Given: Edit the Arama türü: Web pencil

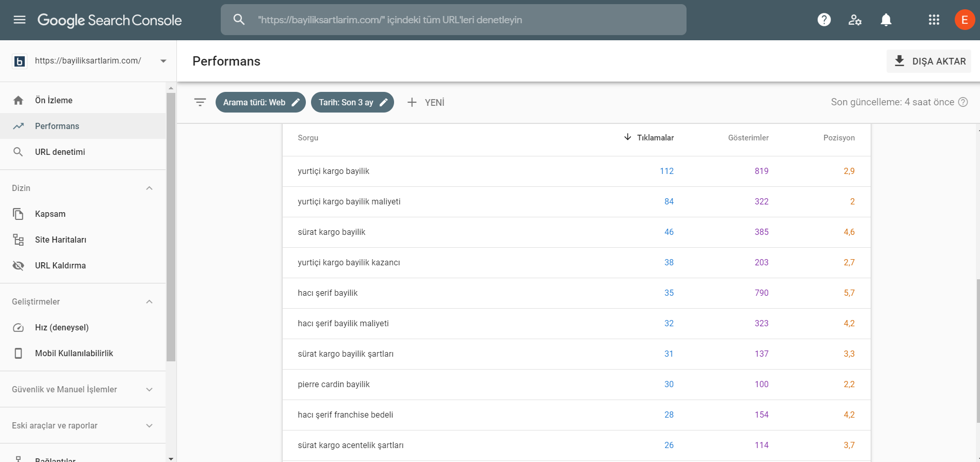Looking at the screenshot, I should click(x=296, y=102).
